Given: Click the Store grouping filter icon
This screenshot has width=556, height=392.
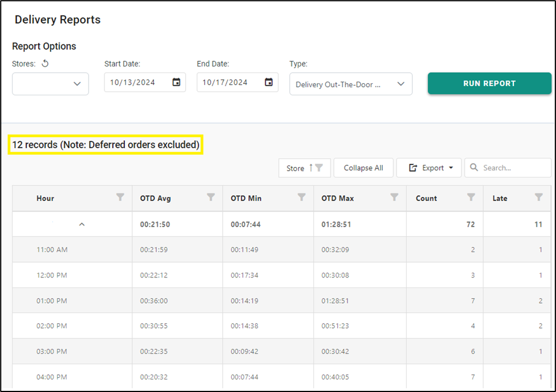Looking at the screenshot, I should pos(319,167).
